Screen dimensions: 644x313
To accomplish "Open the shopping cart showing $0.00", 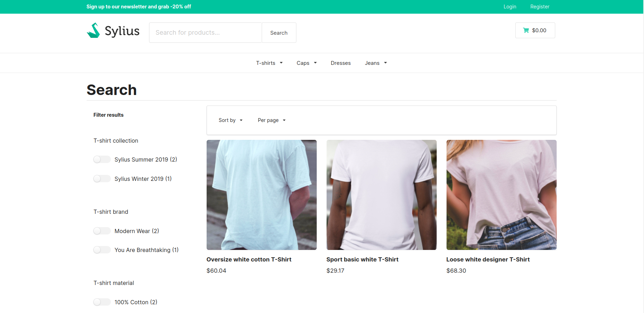I will (535, 30).
